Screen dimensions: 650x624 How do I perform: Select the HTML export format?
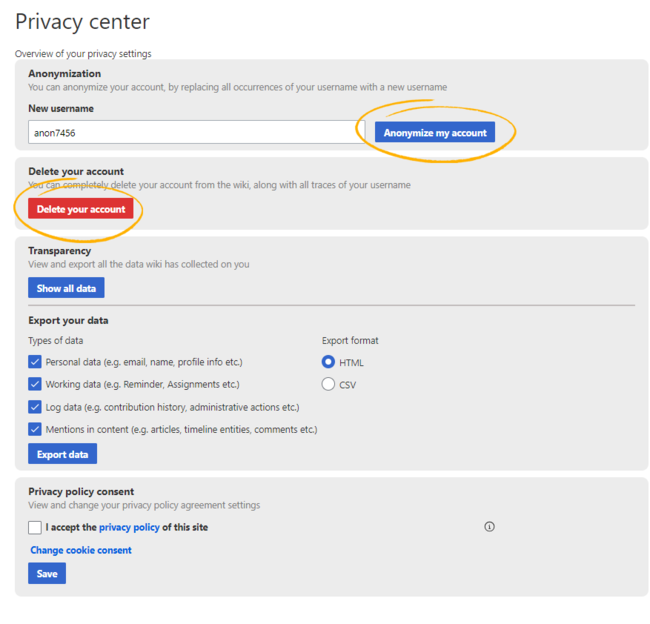[x=328, y=362]
